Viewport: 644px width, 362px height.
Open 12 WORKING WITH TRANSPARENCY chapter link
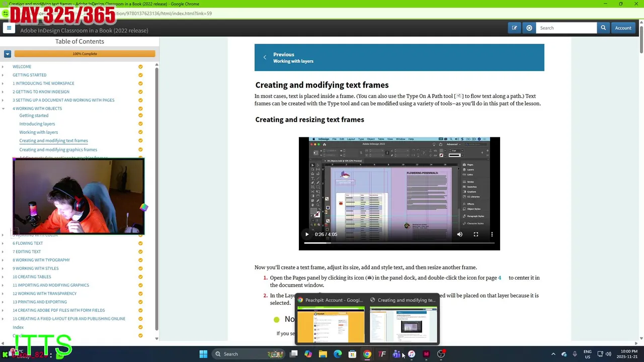click(45, 294)
